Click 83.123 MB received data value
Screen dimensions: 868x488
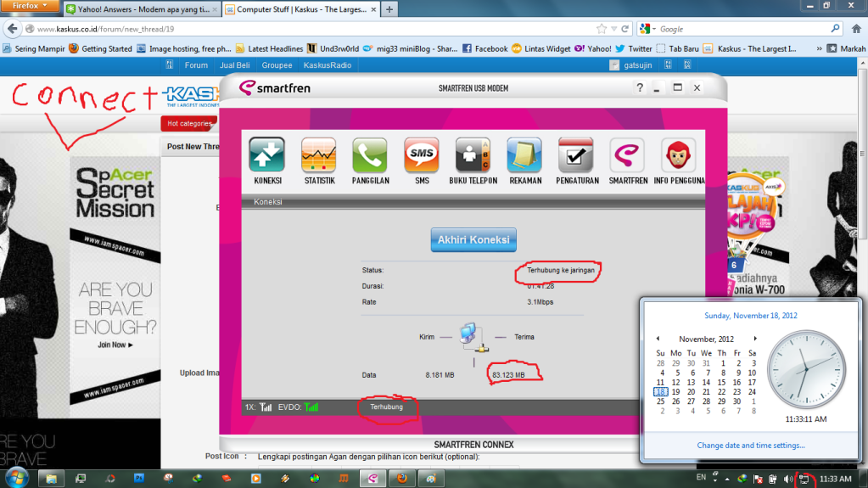[x=508, y=375]
